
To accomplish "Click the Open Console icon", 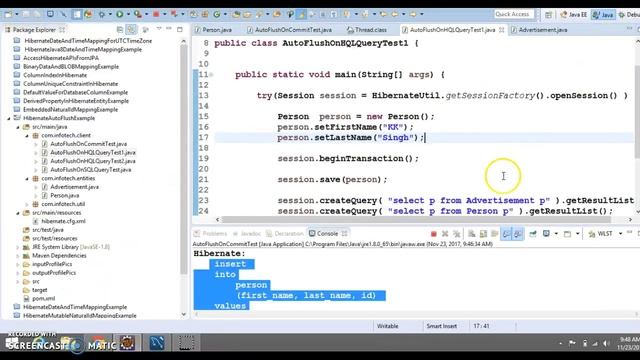I will pyautogui.click(x=567, y=234).
